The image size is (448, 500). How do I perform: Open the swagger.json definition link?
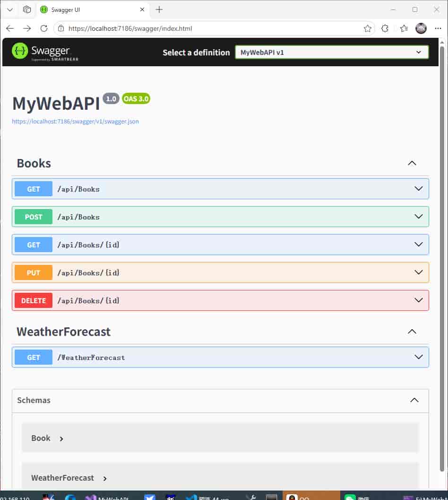pyautogui.click(x=75, y=121)
